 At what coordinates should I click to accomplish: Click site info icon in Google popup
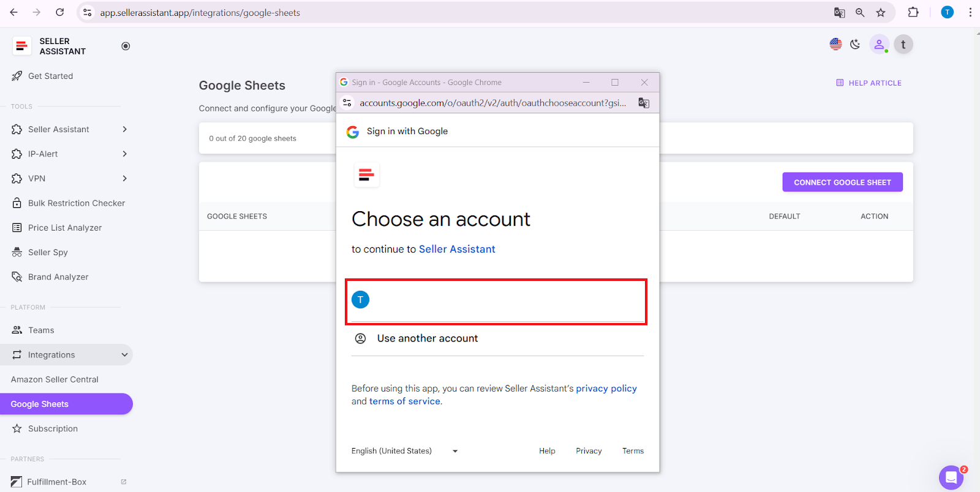(x=347, y=103)
